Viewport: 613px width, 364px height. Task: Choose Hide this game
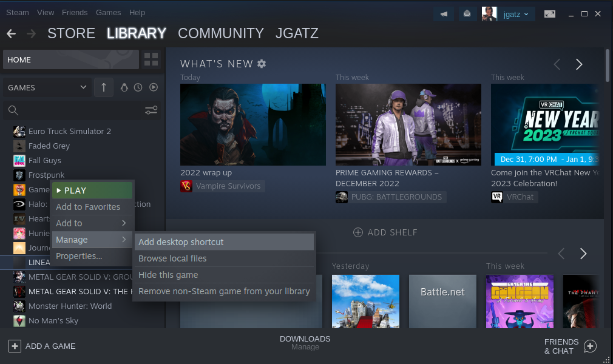[x=224, y=275]
